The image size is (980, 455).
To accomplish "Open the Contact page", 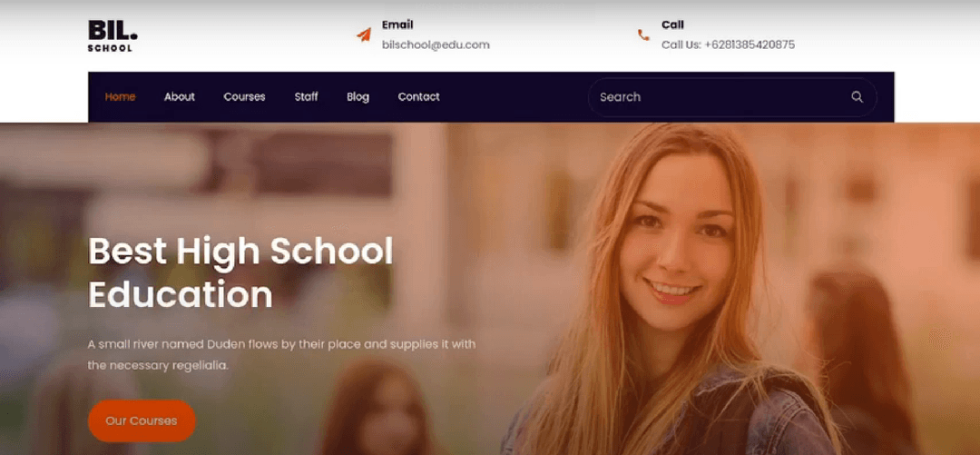I will (x=418, y=97).
